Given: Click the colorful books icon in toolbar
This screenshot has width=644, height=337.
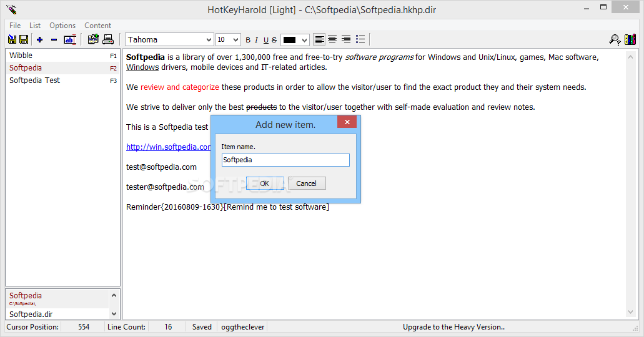Looking at the screenshot, I should pyautogui.click(x=630, y=39).
